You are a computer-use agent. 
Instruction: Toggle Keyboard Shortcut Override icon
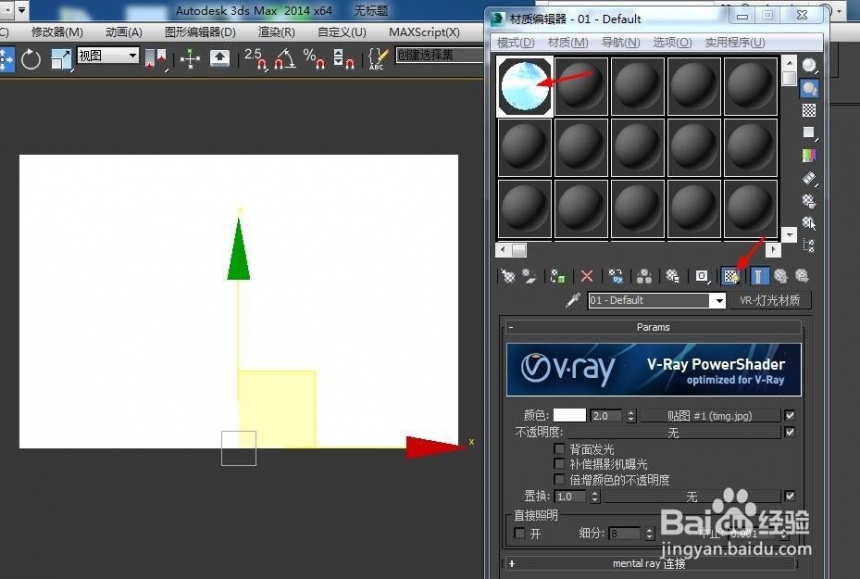click(x=219, y=58)
